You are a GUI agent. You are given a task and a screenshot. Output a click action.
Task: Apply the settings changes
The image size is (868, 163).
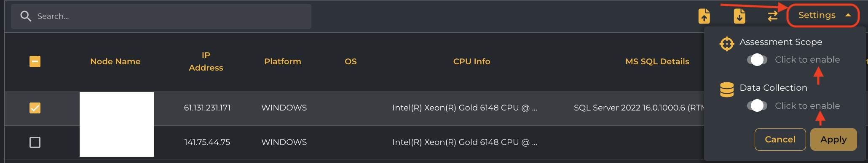click(x=833, y=139)
